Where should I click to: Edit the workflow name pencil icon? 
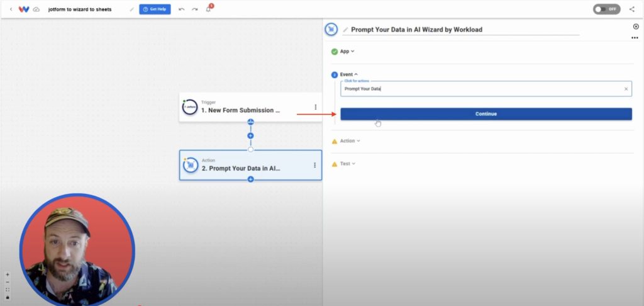pyautogui.click(x=132, y=9)
